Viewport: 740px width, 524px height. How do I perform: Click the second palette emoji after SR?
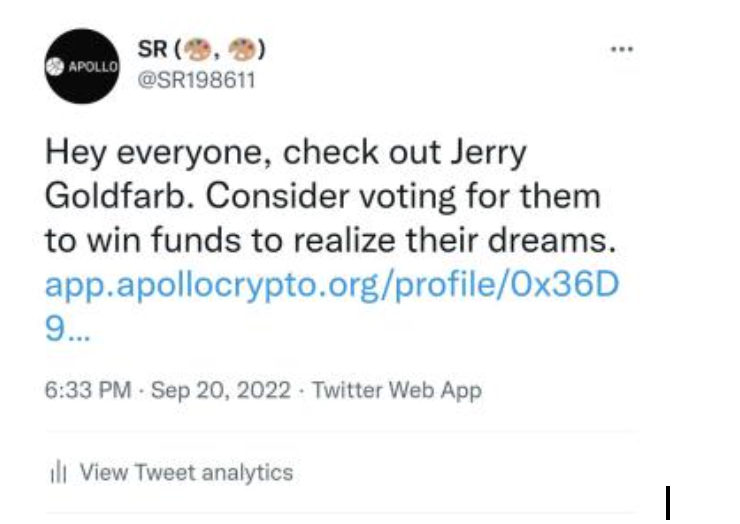coord(242,50)
